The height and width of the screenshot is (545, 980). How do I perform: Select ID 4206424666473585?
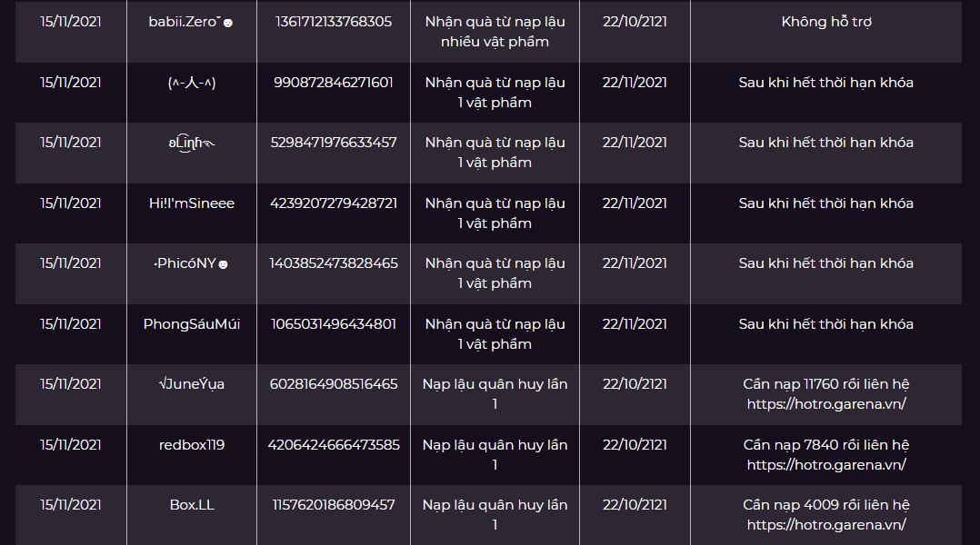click(x=334, y=444)
